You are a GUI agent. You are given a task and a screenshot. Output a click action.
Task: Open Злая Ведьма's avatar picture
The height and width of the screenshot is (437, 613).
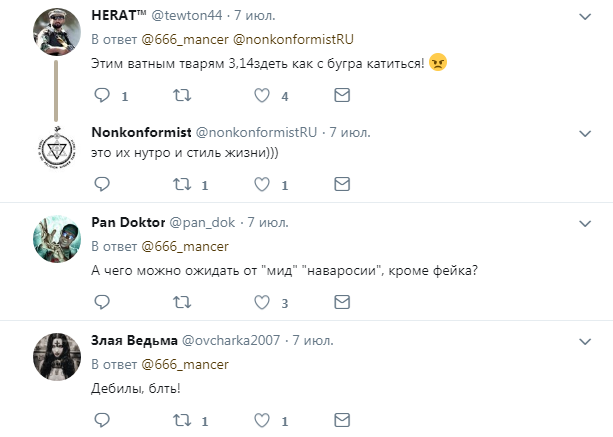(x=55, y=357)
